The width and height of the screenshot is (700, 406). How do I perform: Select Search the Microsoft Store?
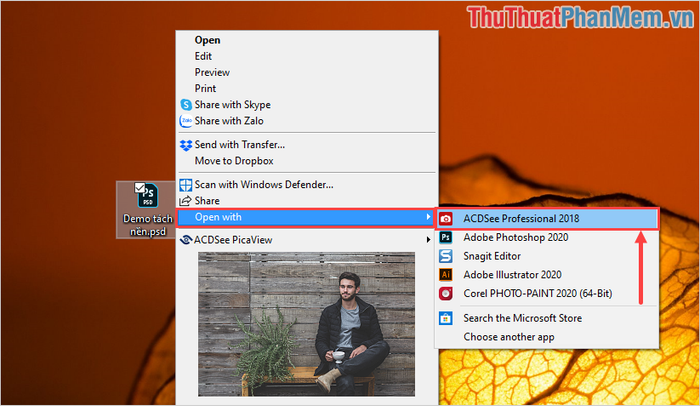pyautogui.click(x=547, y=318)
